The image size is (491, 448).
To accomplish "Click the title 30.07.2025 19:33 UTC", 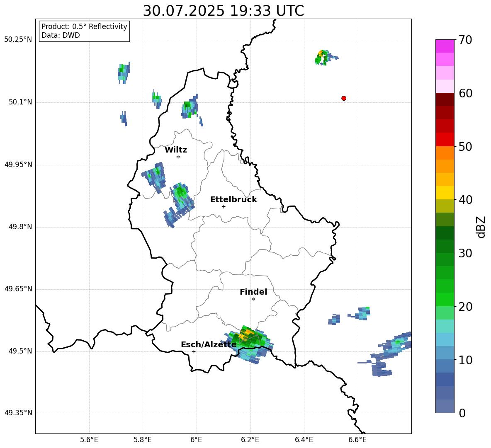I will click(x=224, y=11).
